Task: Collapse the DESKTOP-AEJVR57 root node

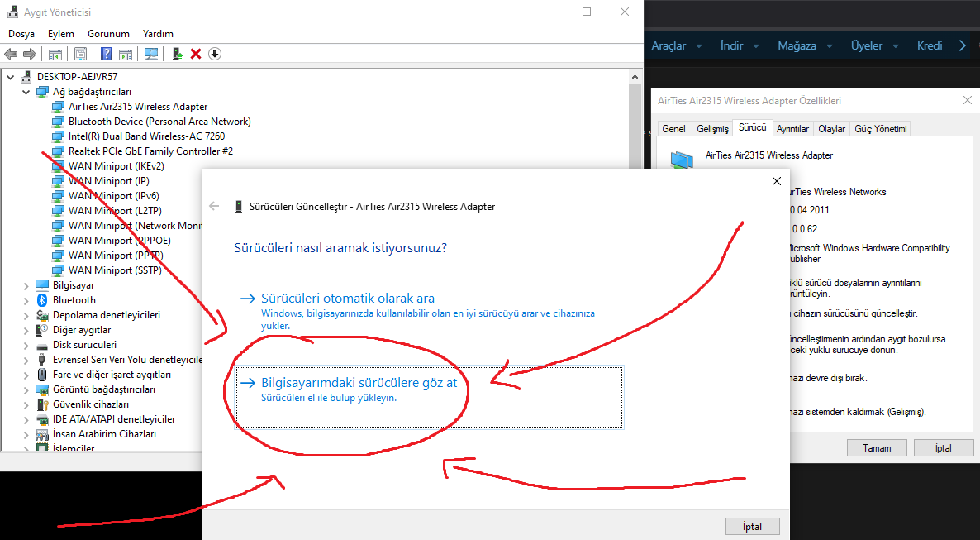Action: tap(11, 77)
